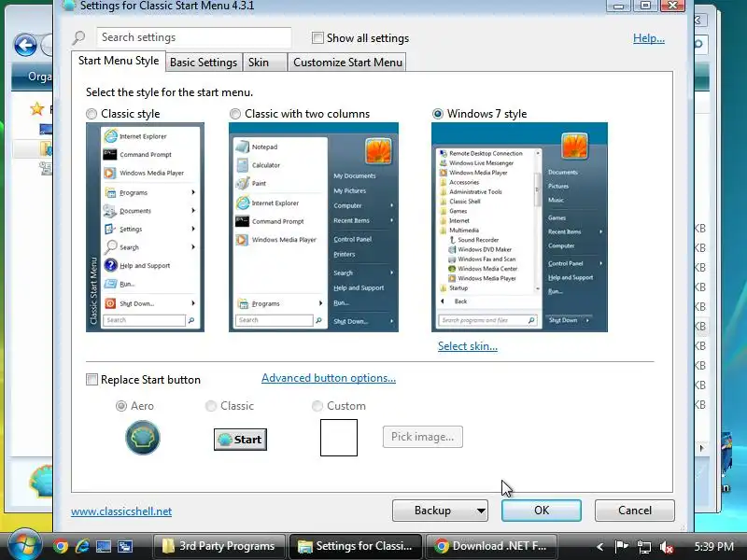The height and width of the screenshot is (560, 747).
Task: Click the Windows 7 style preview image
Action: (519, 227)
